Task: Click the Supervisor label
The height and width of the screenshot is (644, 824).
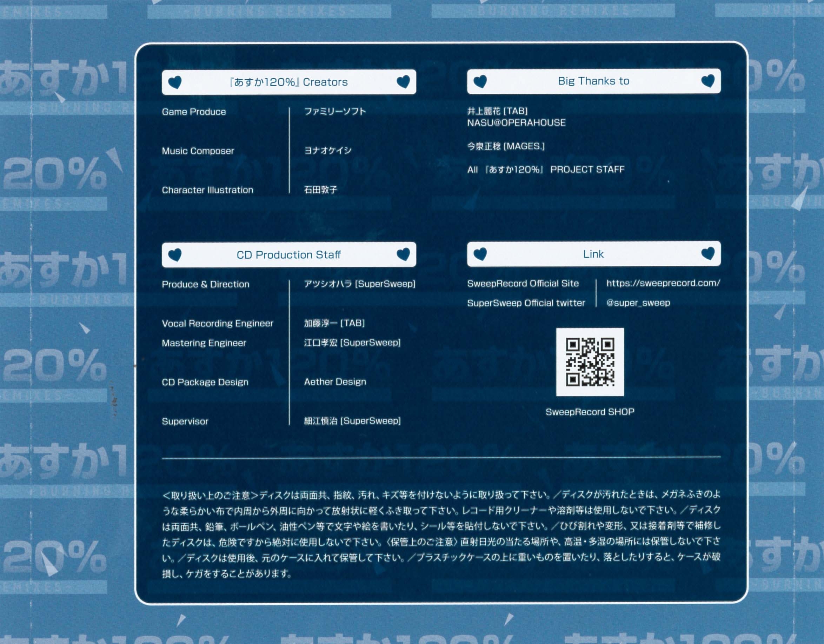Action: click(x=185, y=421)
